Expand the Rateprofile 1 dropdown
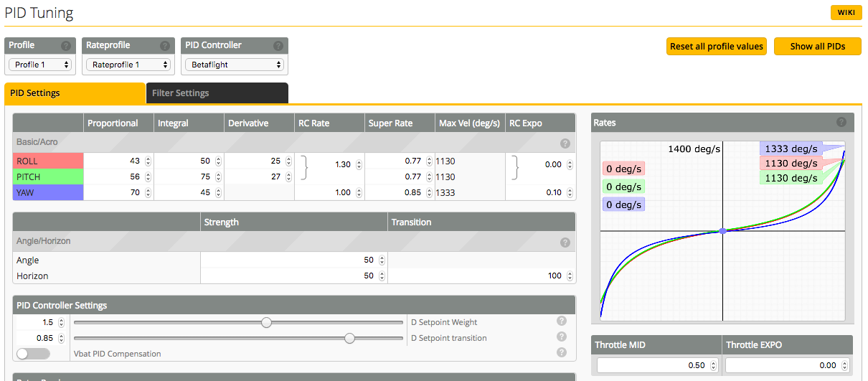Screen dimensions: 868x381 (x=128, y=65)
